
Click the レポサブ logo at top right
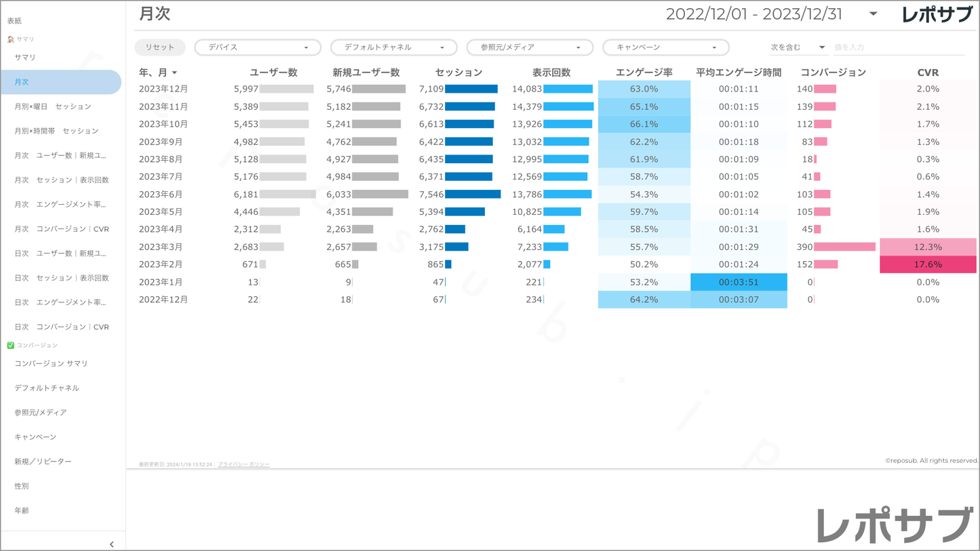[x=937, y=14]
